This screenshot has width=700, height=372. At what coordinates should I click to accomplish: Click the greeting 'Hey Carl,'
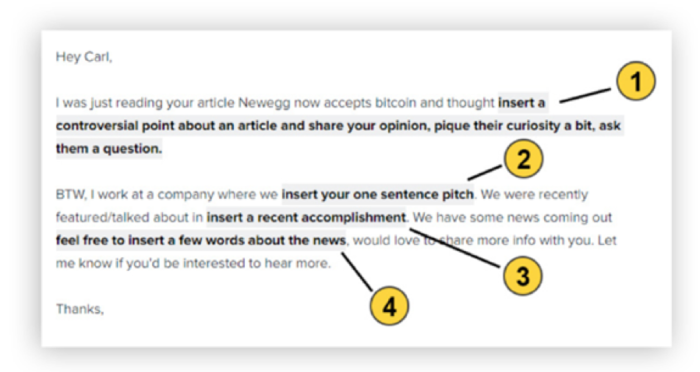click(x=84, y=57)
